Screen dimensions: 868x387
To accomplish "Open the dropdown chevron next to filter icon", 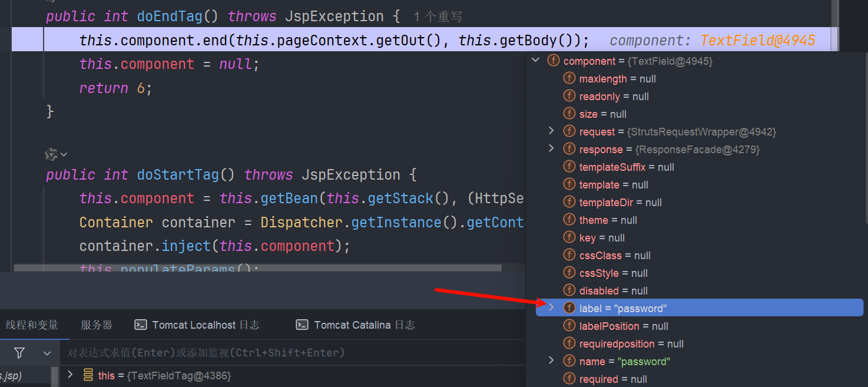I will coord(47,353).
